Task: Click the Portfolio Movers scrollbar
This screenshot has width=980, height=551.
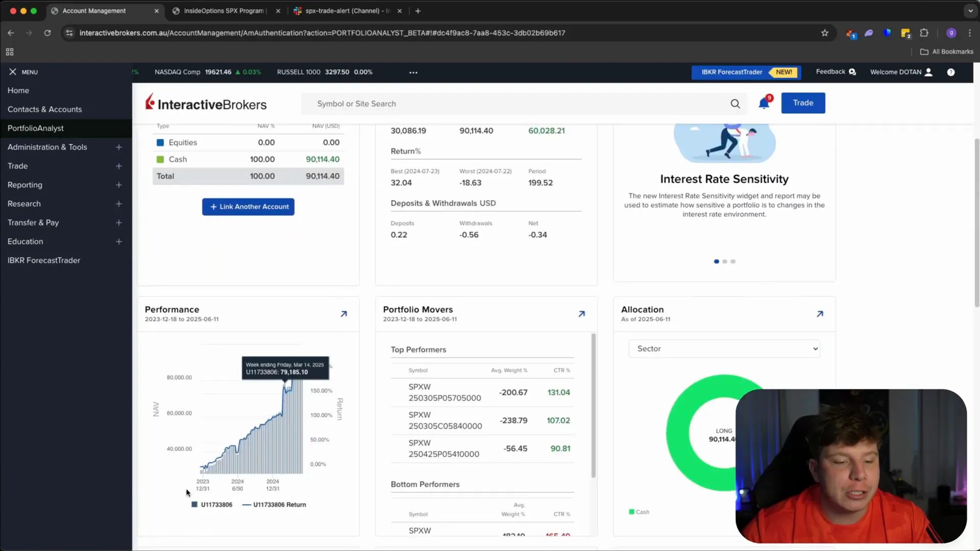Action: pyautogui.click(x=593, y=406)
